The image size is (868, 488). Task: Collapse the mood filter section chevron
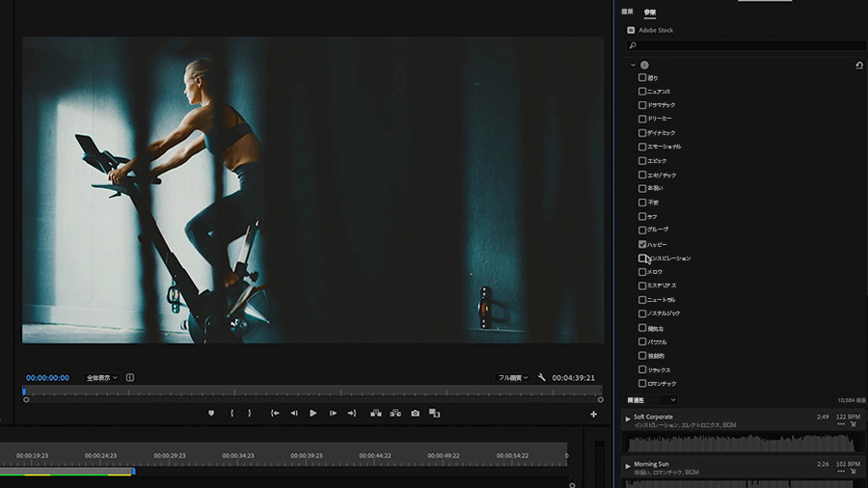pyautogui.click(x=634, y=65)
